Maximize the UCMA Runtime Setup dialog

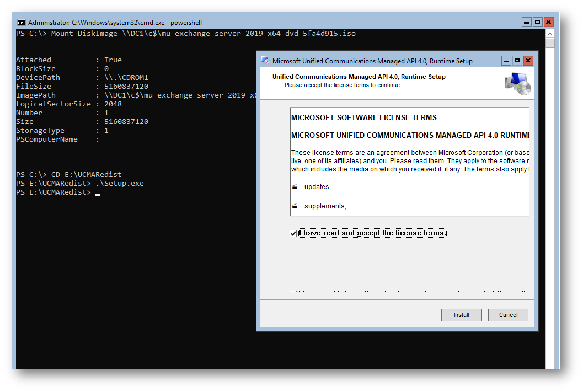click(517, 61)
